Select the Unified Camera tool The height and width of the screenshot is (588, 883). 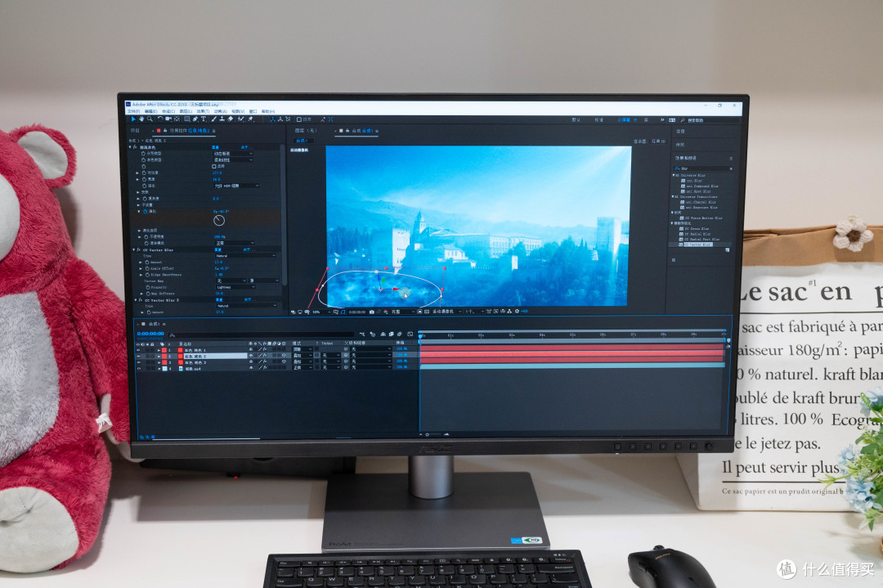[168, 119]
